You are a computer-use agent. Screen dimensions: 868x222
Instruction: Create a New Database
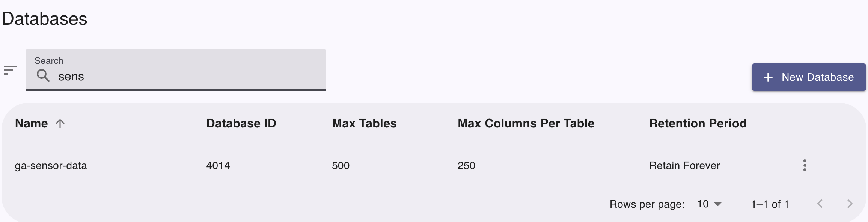tap(809, 77)
